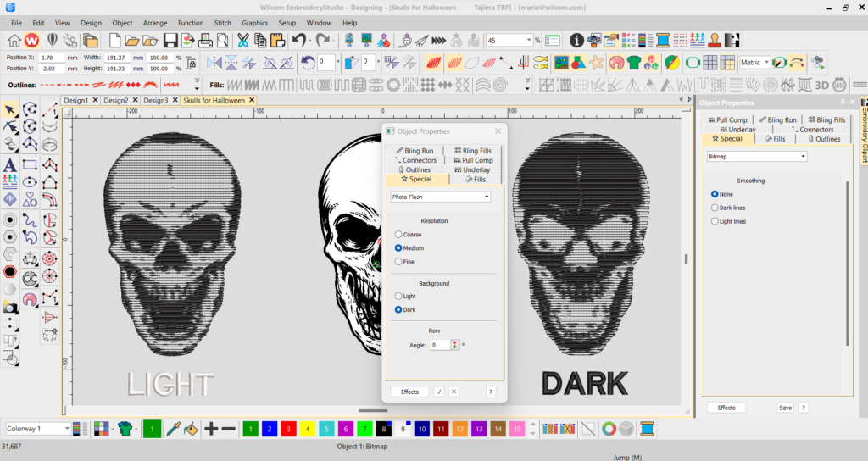Open Design Information with the info icon
This screenshot has width=868, height=461.
click(576, 40)
